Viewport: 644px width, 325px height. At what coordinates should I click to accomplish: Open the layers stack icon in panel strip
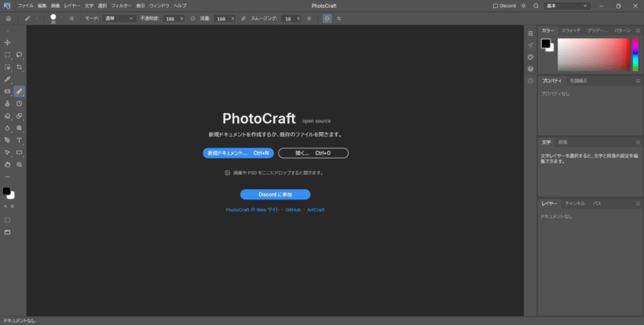[531, 69]
